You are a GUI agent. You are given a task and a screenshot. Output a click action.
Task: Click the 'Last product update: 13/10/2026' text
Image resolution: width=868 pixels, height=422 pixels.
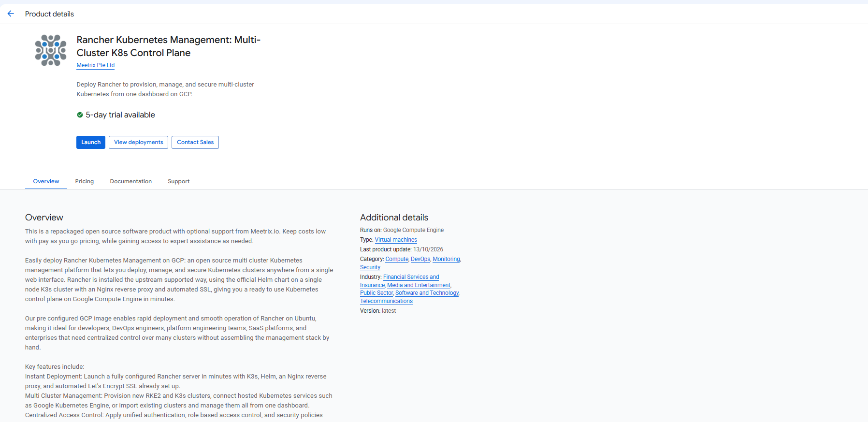coord(402,249)
